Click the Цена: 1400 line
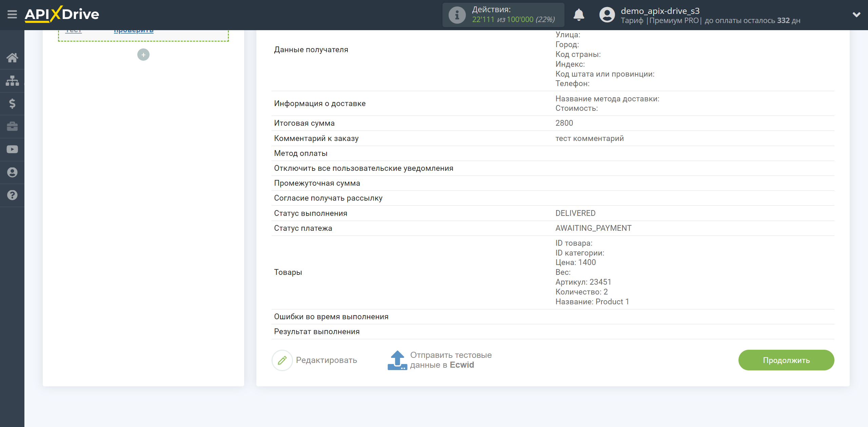Viewport: 868px width, 427px height. [x=575, y=262]
